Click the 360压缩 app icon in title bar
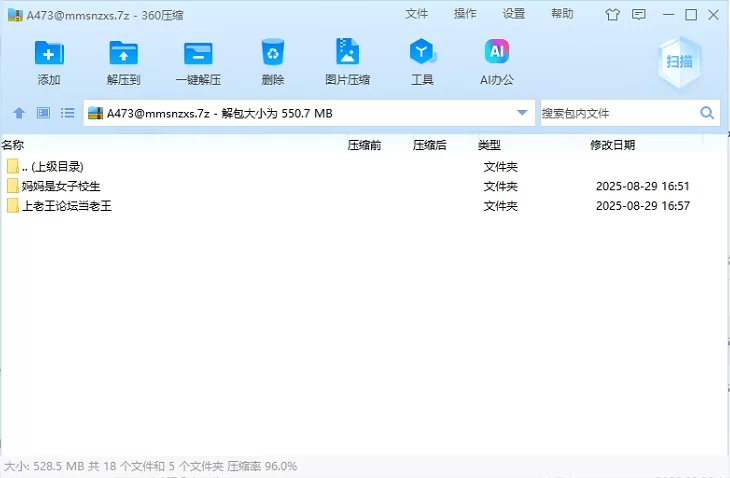The image size is (730, 478). 15,15
